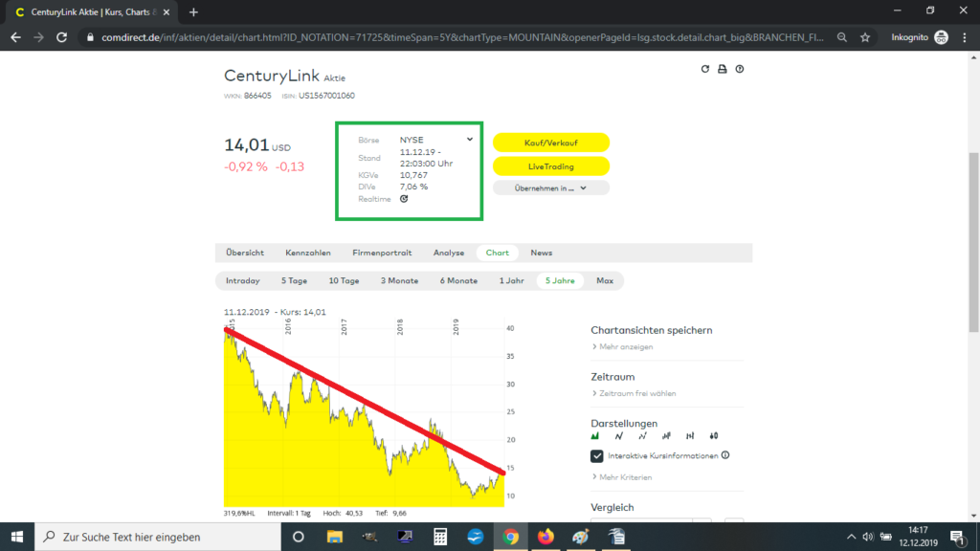The height and width of the screenshot is (551, 980).
Task: Select the line chart display icon
Action: [x=619, y=436]
